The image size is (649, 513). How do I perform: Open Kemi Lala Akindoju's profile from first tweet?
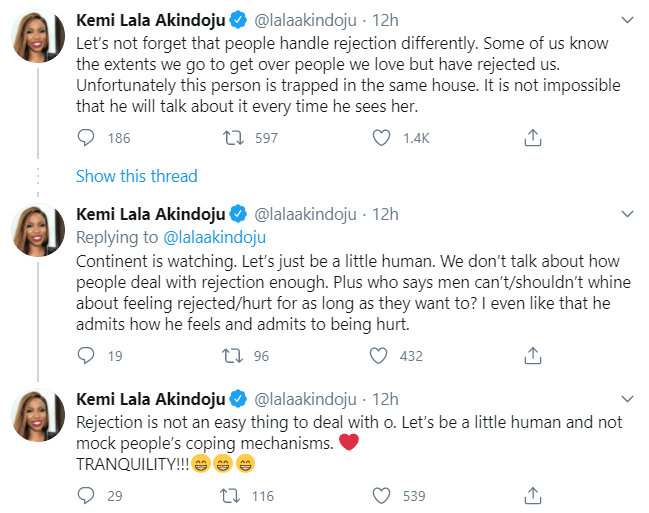pos(150,19)
